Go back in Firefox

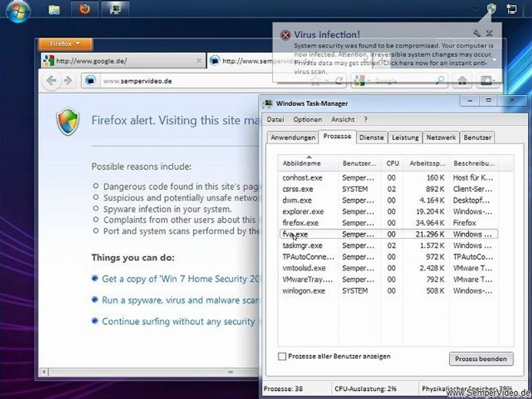click(51, 81)
